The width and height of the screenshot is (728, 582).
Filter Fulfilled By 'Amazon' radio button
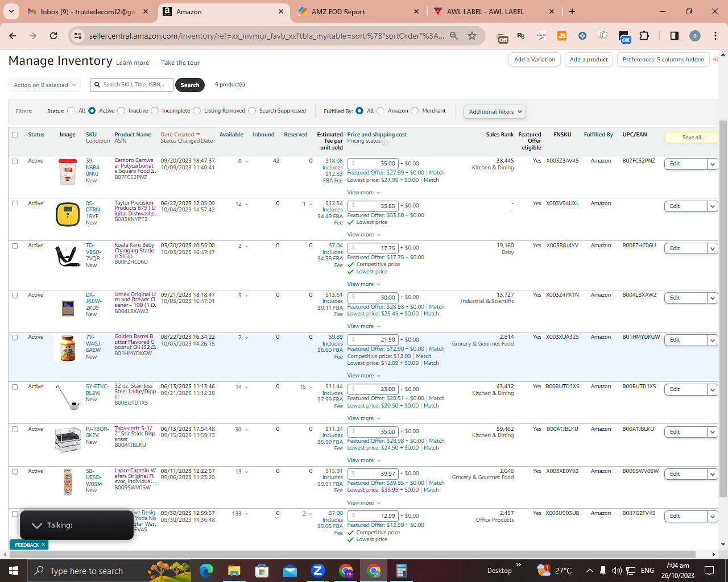pyautogui.click(x=380, y=111)
